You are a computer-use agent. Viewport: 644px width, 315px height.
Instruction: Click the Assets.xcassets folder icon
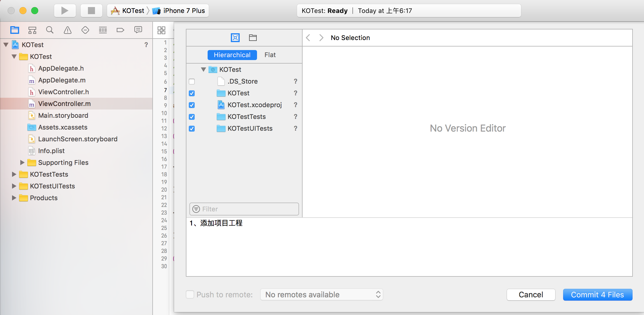click(x=32, y=127)
